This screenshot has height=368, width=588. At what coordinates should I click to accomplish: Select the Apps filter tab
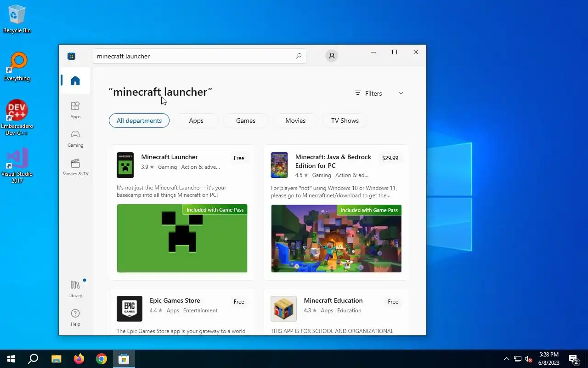click(x=196, y=121)
